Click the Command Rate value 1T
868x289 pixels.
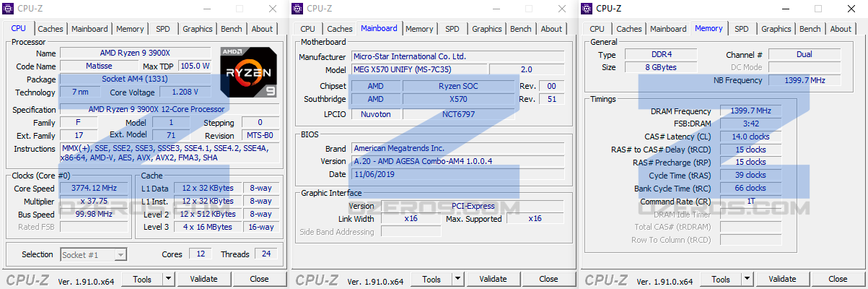click(751, 201)
